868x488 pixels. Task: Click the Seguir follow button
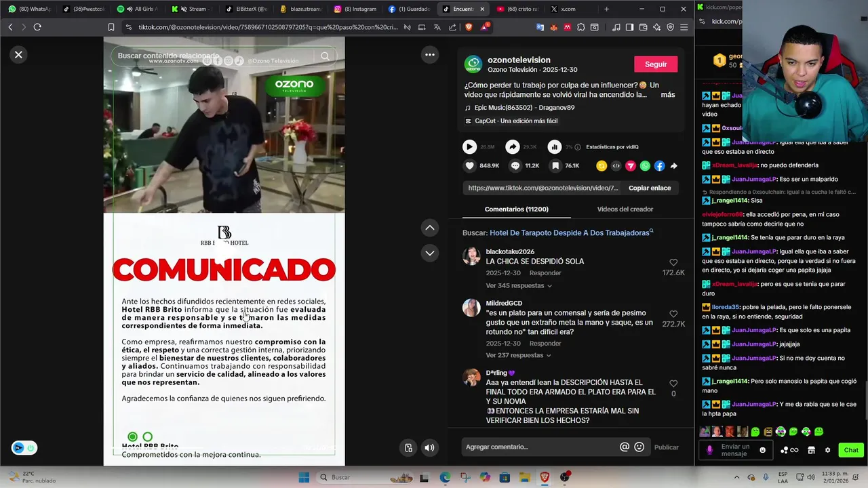[656, 64]
